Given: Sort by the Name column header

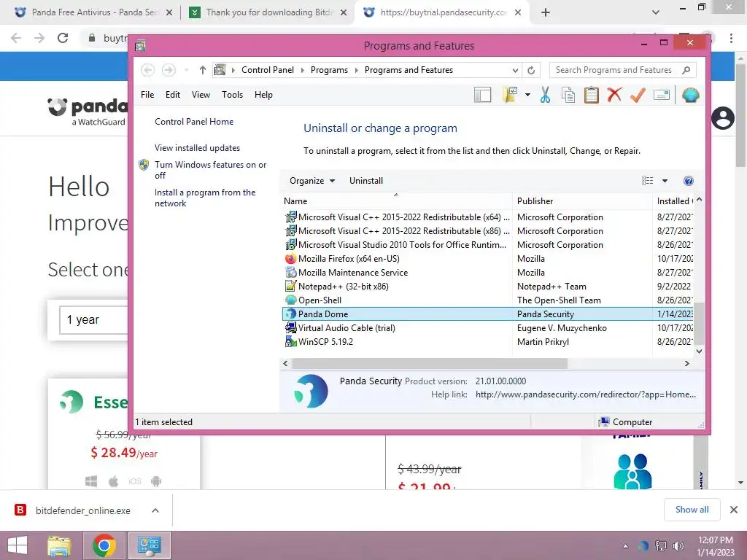Looking at the screenshot, I should point(396,201).
